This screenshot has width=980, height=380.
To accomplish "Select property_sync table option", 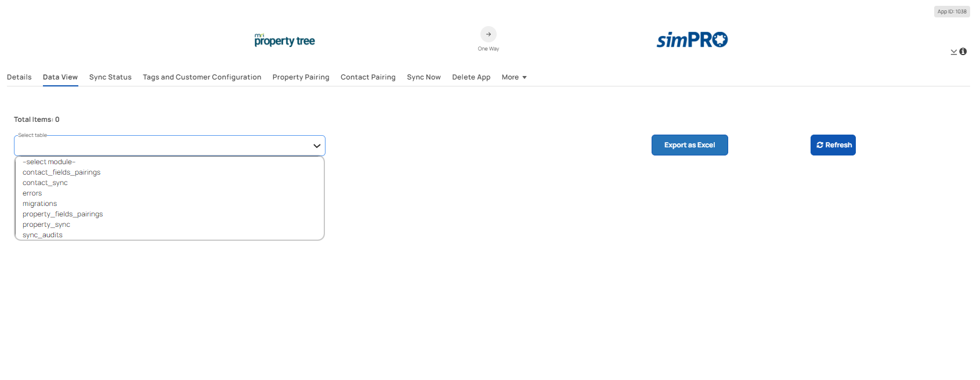I will pyautogui.click(x=169, y=225).
